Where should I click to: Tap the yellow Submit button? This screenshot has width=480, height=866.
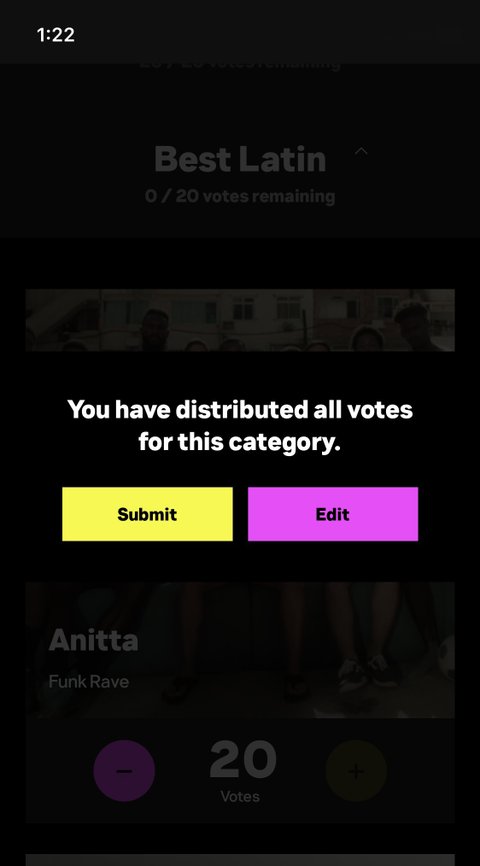147,514
